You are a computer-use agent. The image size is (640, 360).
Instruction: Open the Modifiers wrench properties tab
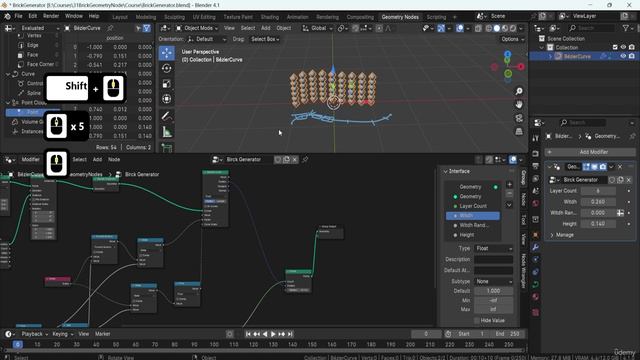[x=536, y=247]
